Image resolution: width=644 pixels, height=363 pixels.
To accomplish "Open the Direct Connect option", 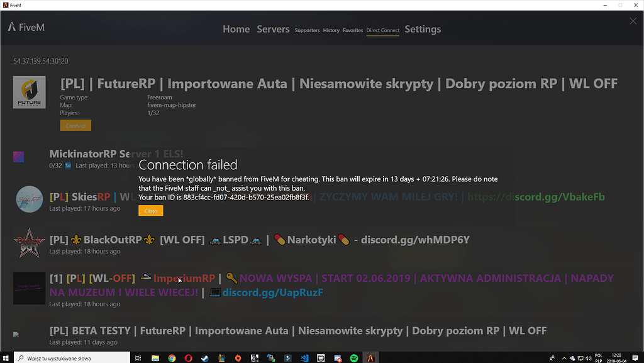I will (x=382, y=30).
